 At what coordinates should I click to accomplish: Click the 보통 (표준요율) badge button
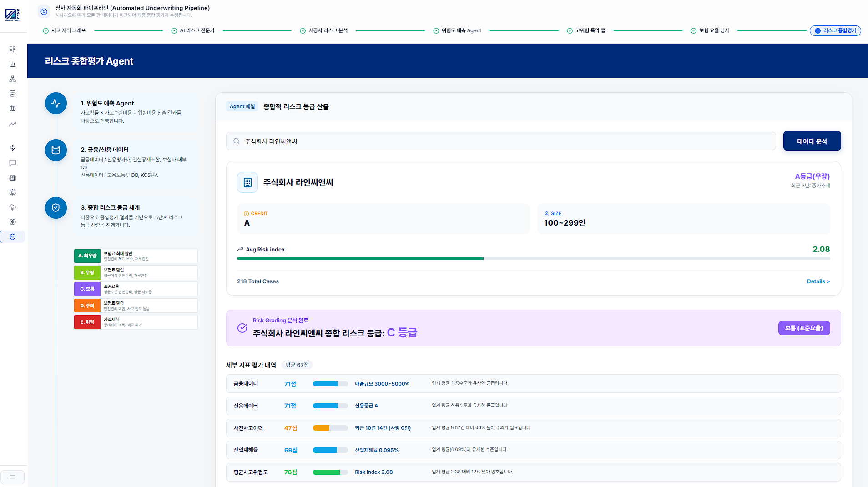[x=804, y=328]
